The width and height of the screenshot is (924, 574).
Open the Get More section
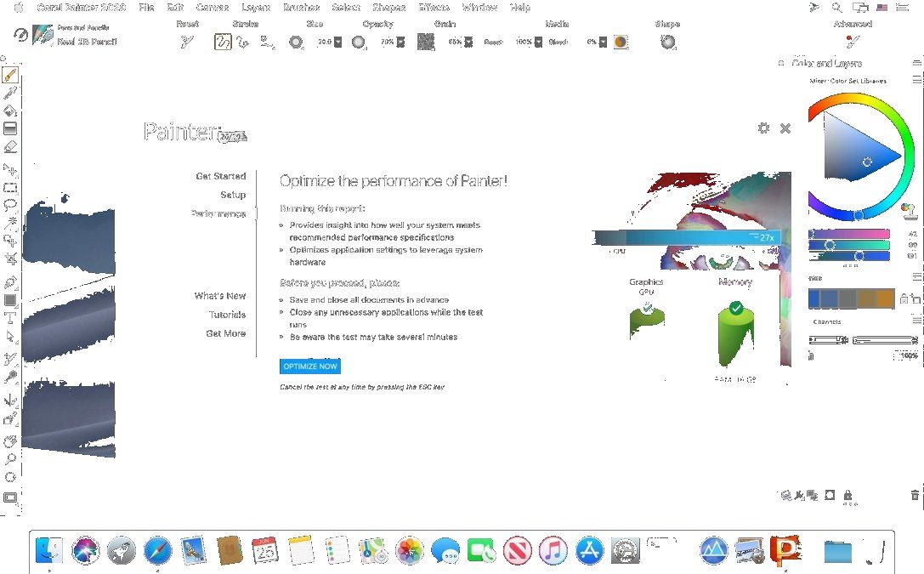[226, 333]
